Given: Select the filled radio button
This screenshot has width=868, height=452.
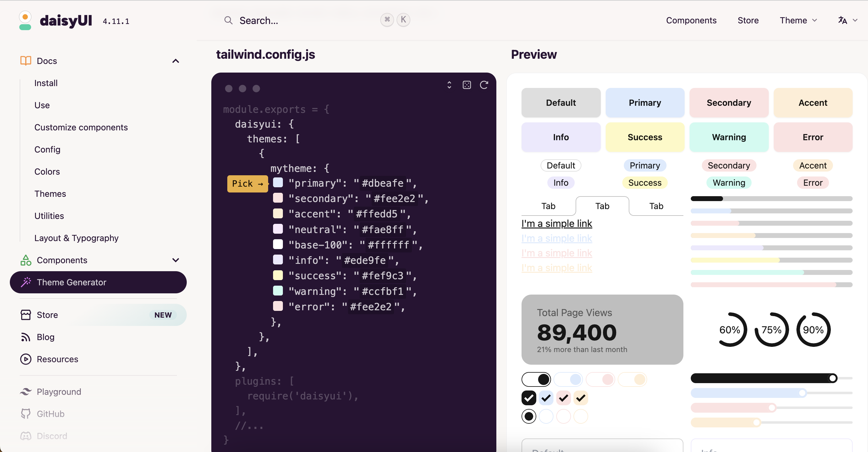Looking at the screenshot, I should click(x=528, y=416).
